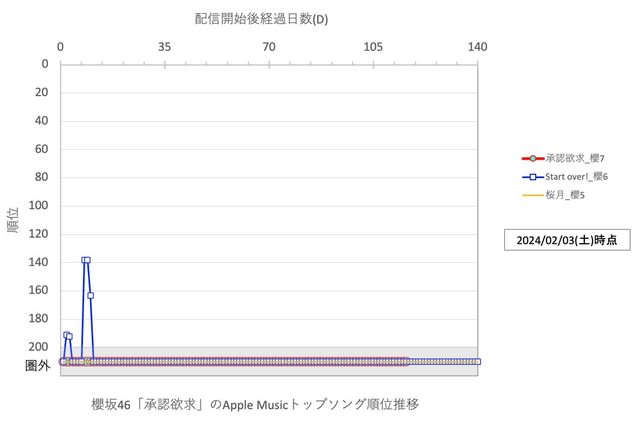Click the x-axis tick label 140
This screenshot has width=640, height=425.
(477, 46)
